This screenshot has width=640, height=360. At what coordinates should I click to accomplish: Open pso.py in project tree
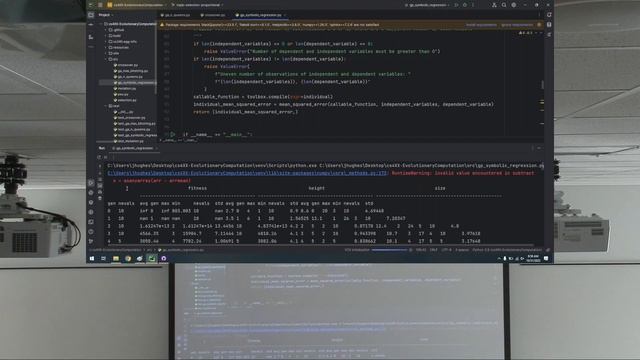(x=122, y=94)
